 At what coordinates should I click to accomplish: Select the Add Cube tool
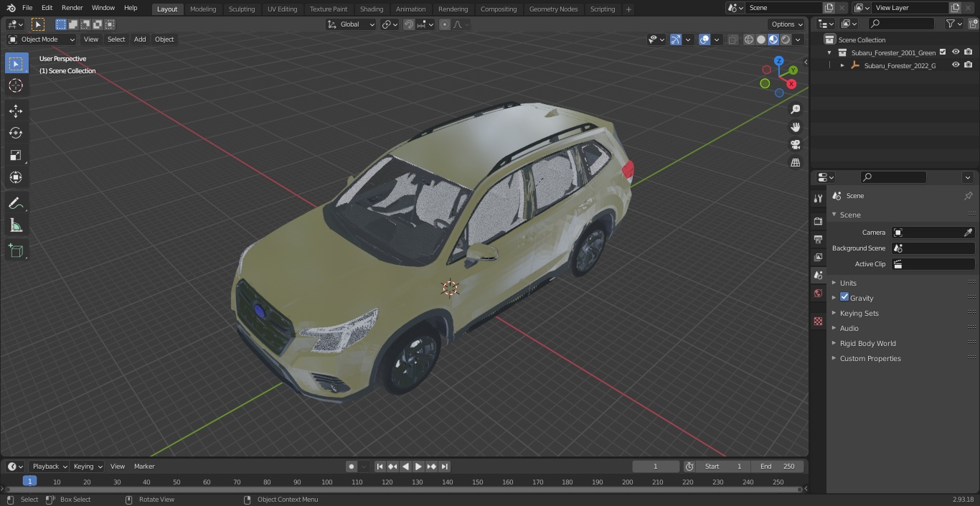16,250
